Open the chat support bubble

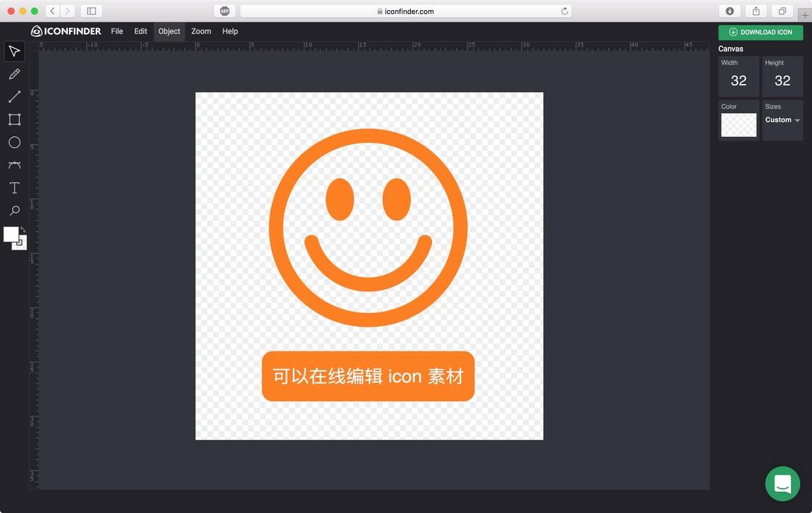[782, 483]
